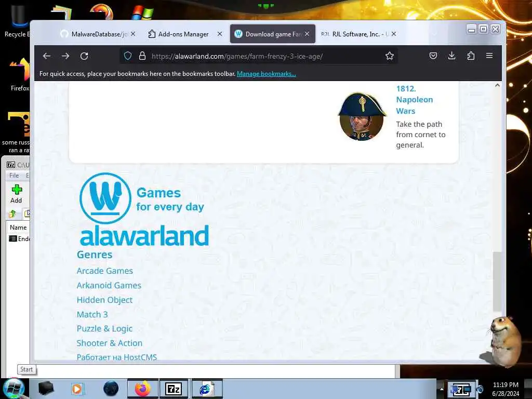Open the Windows Start orb
Screen dimensions: 532x399
(14, 389)
